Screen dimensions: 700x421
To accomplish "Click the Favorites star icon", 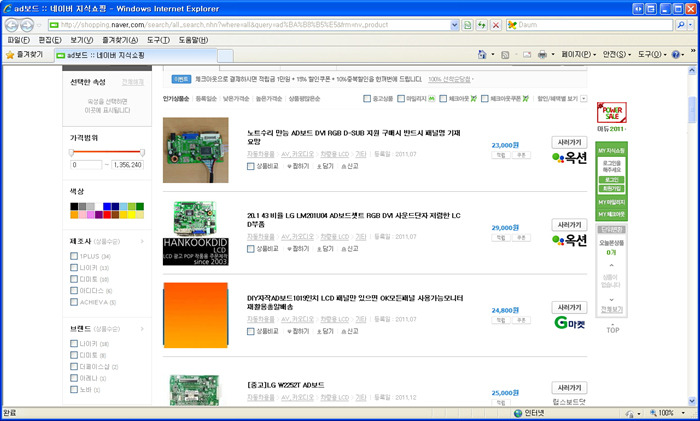I will click(x=10, y=54).
